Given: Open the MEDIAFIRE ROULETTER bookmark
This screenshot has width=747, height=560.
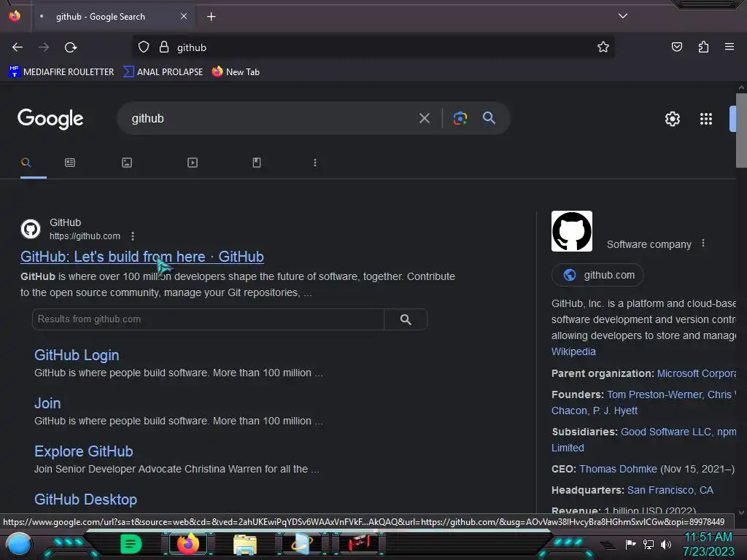Looking at the screenshot, I should (61, 72).
